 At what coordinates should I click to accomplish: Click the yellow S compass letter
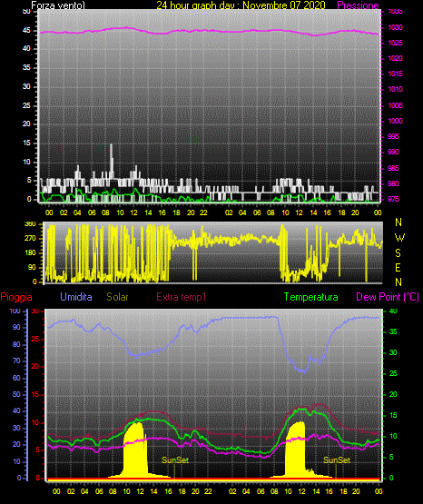click(x=398, y=253)
